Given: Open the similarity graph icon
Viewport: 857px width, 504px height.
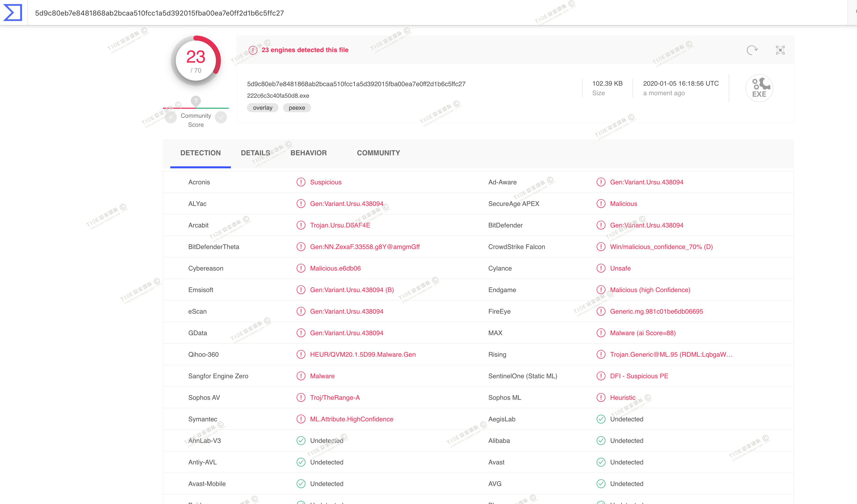Looking at the screenshot, I should (780, 50).
